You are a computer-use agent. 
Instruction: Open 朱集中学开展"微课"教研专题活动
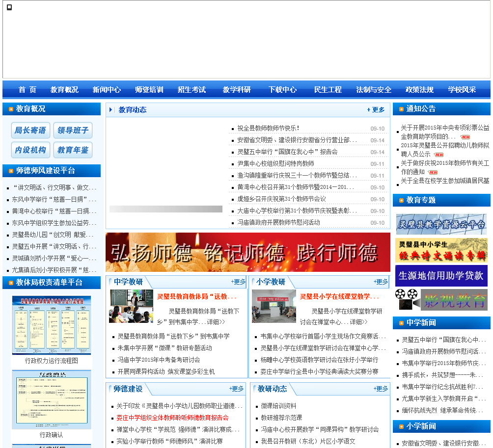coord(165,348)
